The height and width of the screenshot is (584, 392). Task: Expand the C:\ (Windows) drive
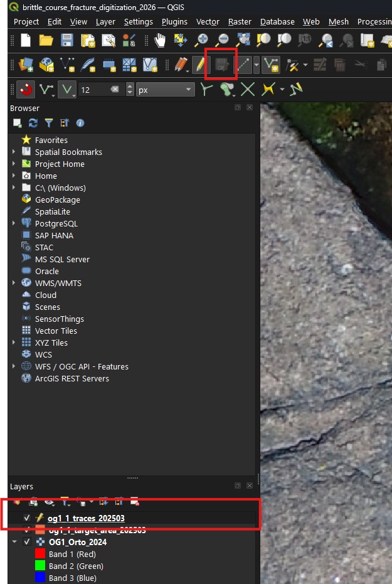[14, 188]
